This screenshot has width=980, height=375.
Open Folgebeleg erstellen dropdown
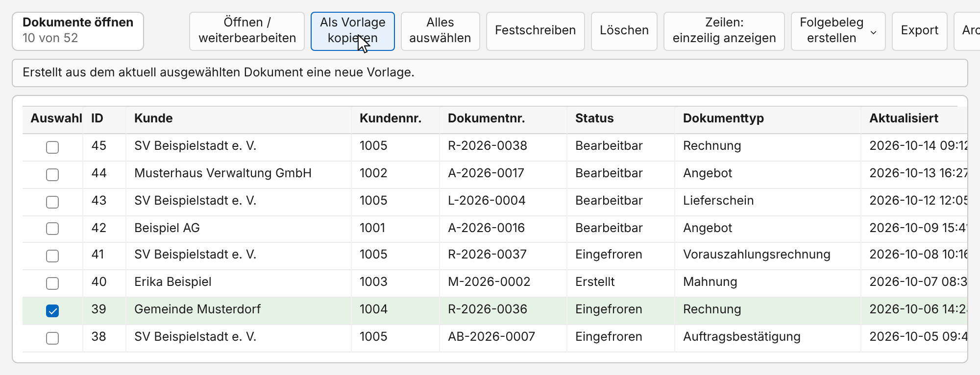coord(838,31)
